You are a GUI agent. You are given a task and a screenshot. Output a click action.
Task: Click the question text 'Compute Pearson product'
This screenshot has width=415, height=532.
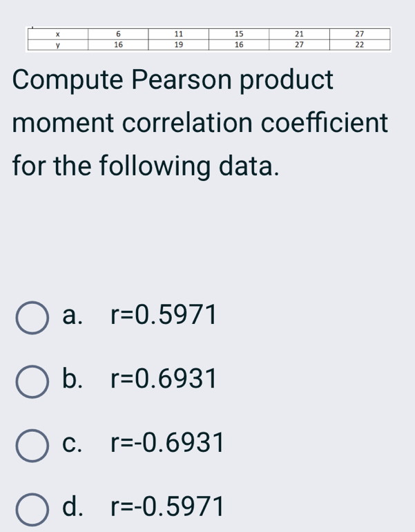(173, 82)
